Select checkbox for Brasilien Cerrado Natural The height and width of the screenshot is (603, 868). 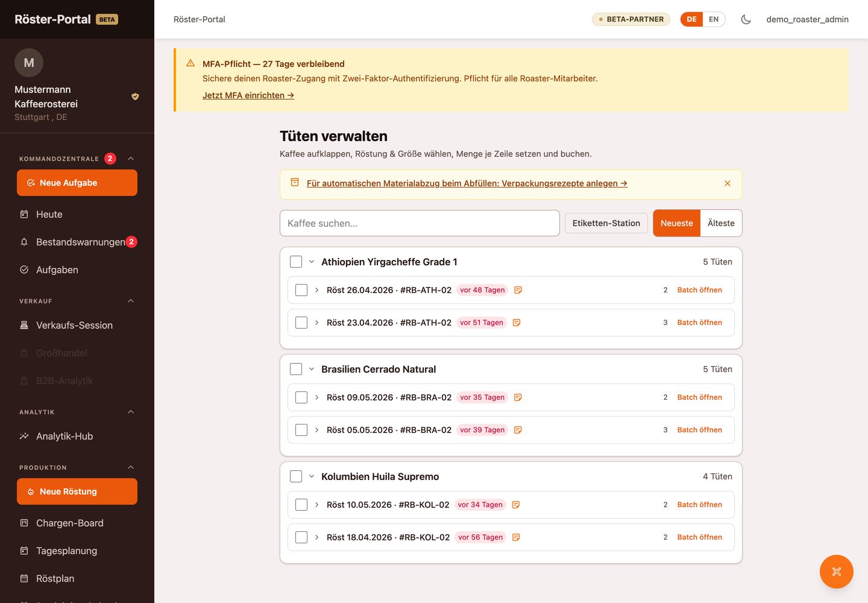coord(296,369)
